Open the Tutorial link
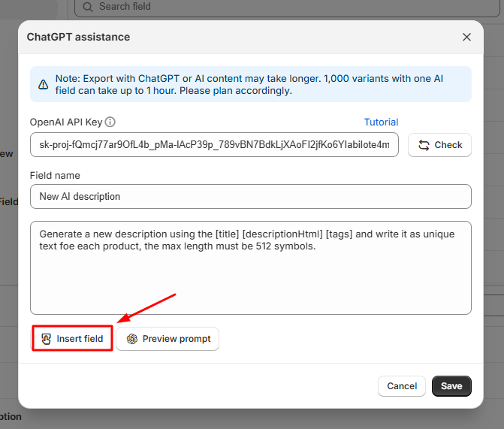The width and height of the screenshot is (504, 429). 381,122
